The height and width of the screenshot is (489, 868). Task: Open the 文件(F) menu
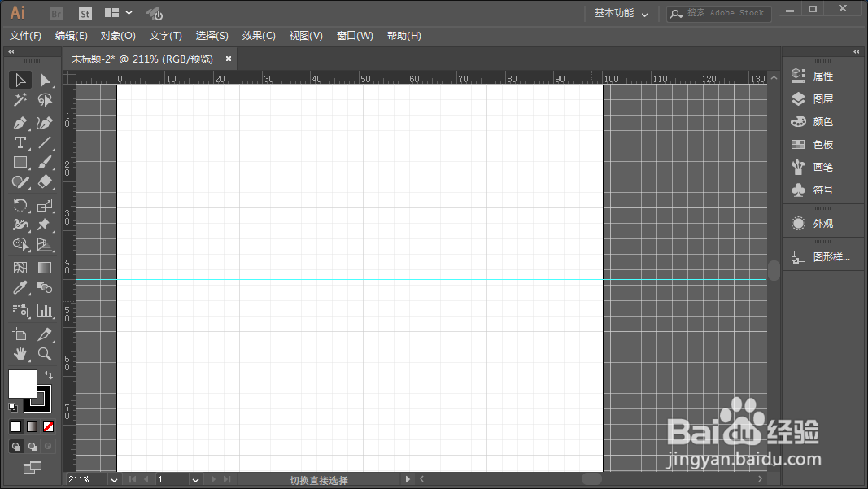click(25, 36)
